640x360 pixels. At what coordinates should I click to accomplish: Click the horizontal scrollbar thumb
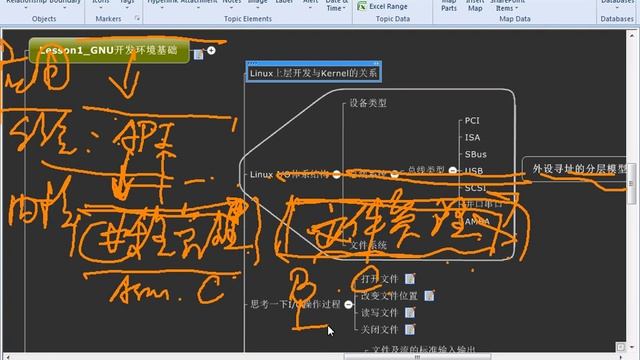(x=417, y=357)
